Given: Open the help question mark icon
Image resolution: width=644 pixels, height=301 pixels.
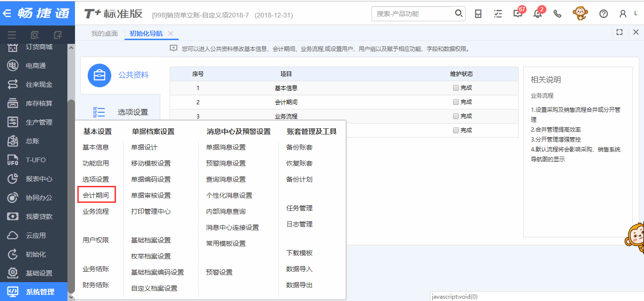Looking at the screenshot, I should [603, 14].
